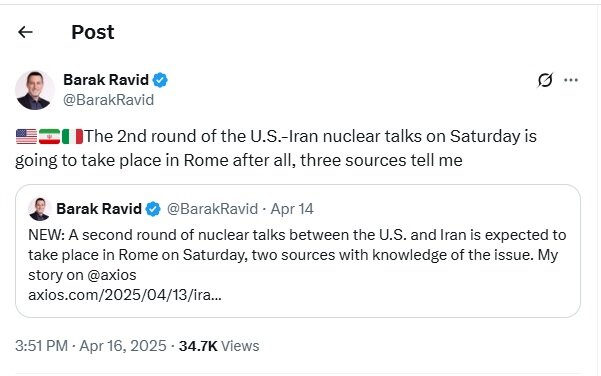Click the Iran flag emoji
This screenshot has height=376, width=601.
tap(49, 136)
